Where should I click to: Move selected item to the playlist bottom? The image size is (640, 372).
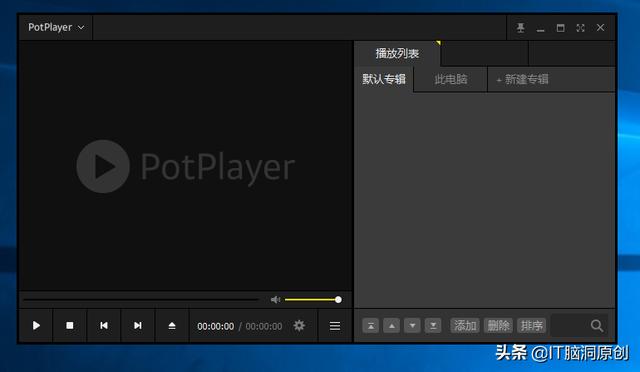[433, 325]
